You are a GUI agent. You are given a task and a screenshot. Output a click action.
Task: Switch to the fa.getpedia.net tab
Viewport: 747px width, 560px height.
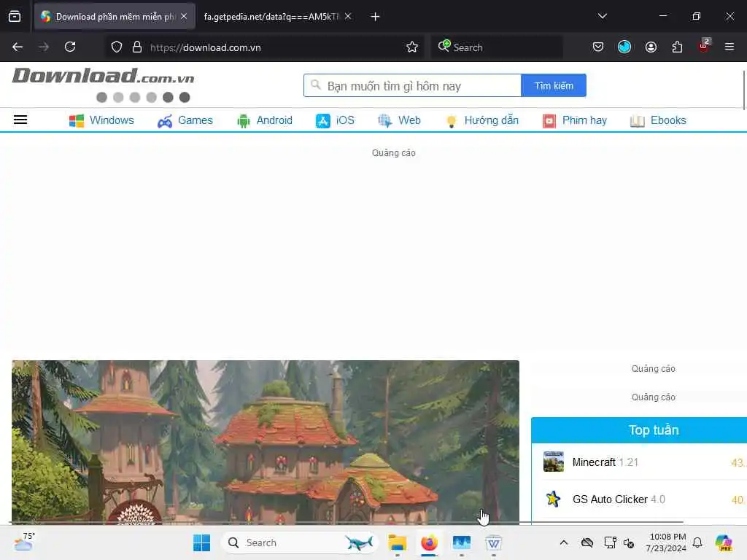(x=271, y=17)
